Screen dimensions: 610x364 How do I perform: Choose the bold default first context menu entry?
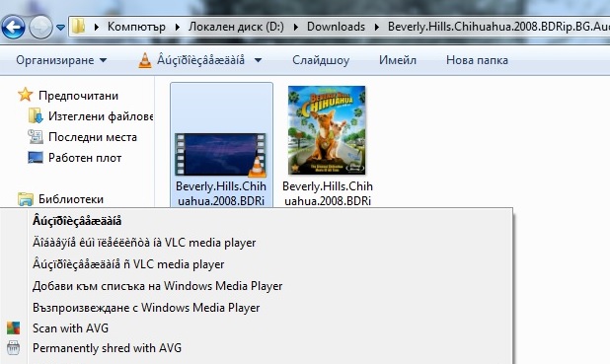click(x=77, y=221)
